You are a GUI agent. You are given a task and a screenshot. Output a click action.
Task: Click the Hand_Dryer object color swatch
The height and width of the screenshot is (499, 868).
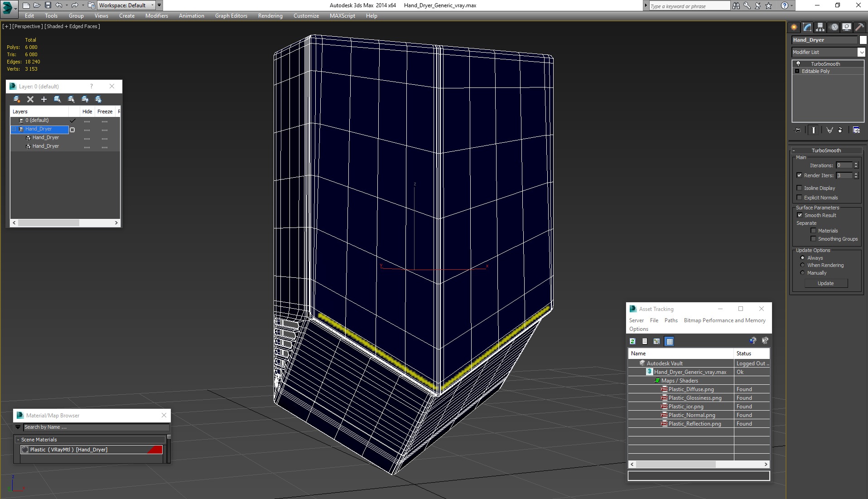(863, 40)
